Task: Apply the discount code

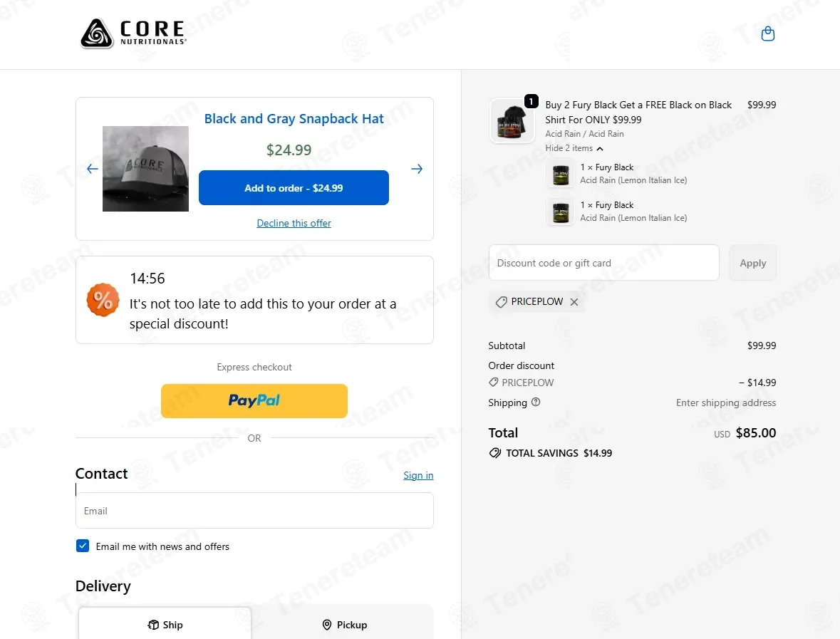Action: [x=752, y=263]
